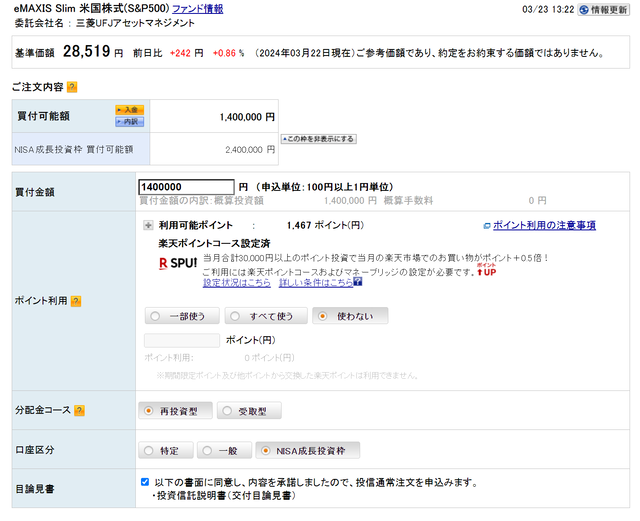Click the 投資信託説明書(交付目論見書) text

226,496
